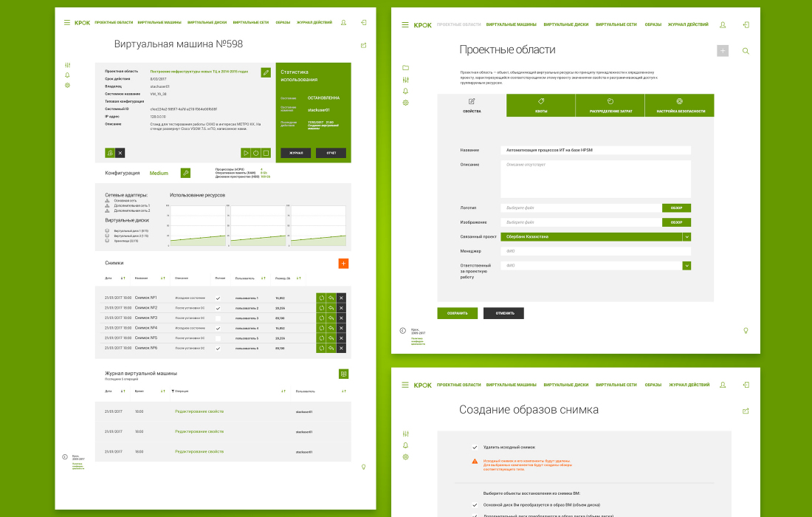Viewport: 812px width, 517px height.
Task: Toggle Полный checkbox for Снимок №6
Action: click(x=218, y=349)
